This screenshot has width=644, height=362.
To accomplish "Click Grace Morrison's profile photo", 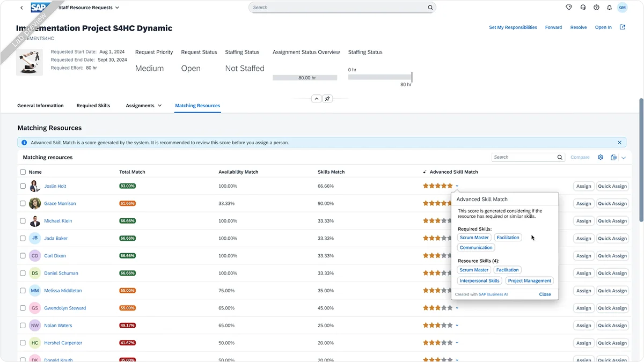I will [x=35, y=203].
